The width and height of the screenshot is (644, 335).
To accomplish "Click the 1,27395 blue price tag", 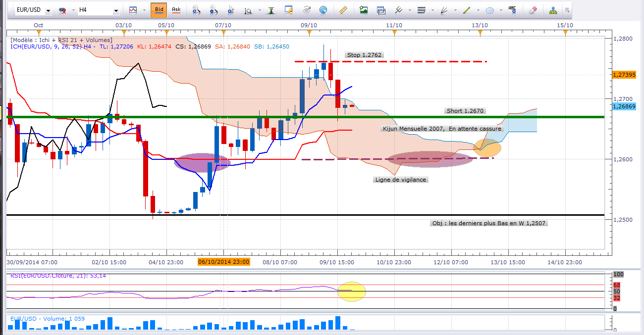I will click(624, 74).
